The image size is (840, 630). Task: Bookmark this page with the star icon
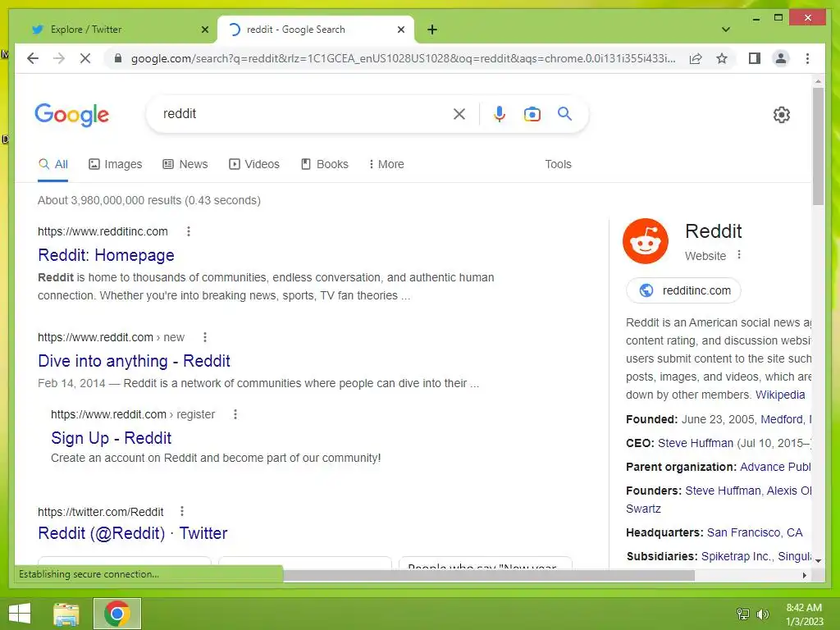pyautogui.click(x=722, y=58)
